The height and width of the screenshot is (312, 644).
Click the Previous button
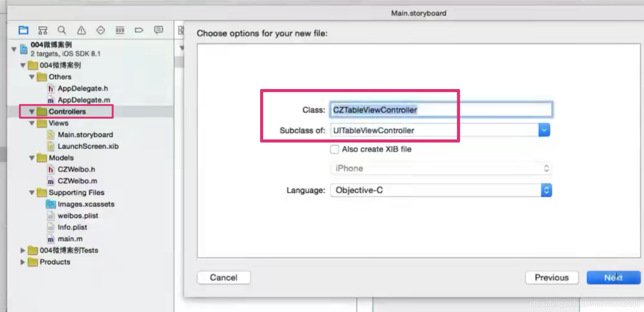pos(552,277)
